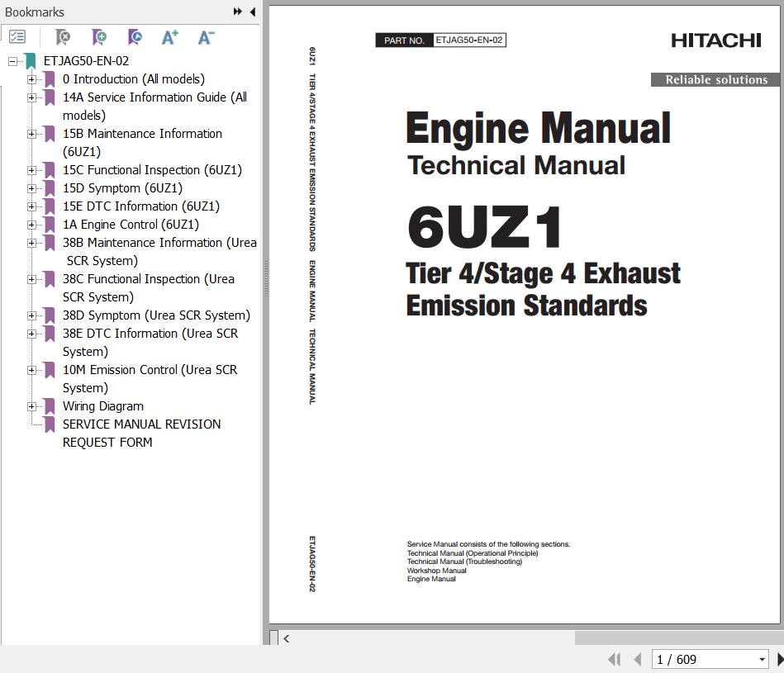Collapse the ETJAG50-EN-02 root bookmark
Viewport: 784px width, 673px height.
pyautogui.click(x=12, y=61)
